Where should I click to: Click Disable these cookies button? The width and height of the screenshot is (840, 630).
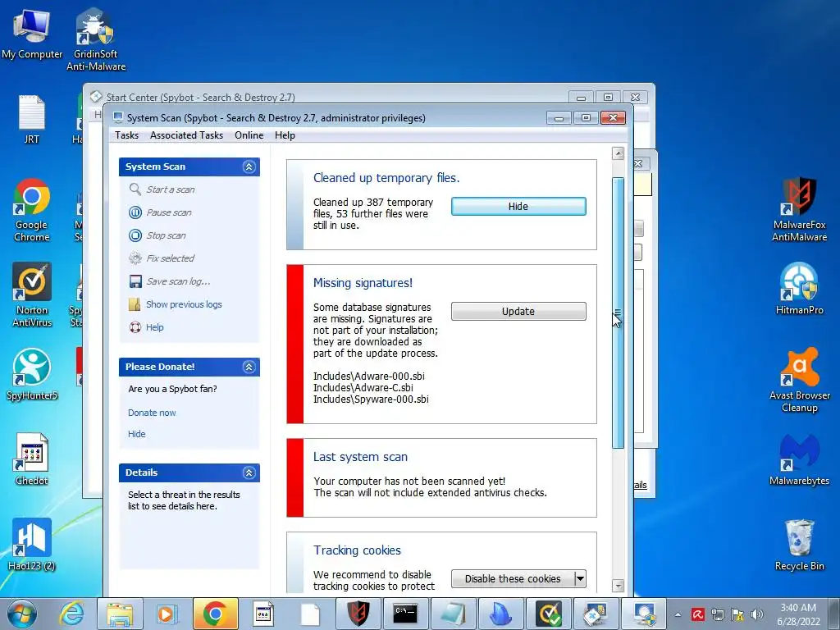click(513, 578)
